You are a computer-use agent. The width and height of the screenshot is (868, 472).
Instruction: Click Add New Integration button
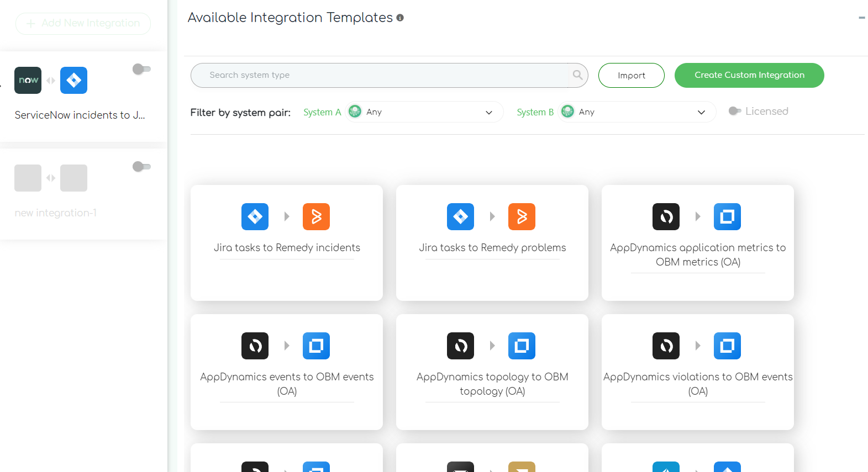coord(83,23)
